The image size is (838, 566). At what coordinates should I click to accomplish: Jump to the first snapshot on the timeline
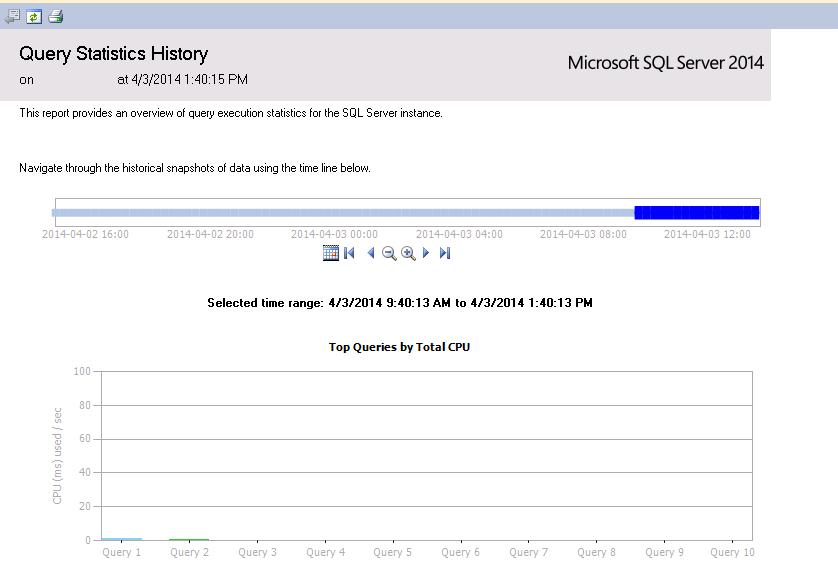[349, 253]
